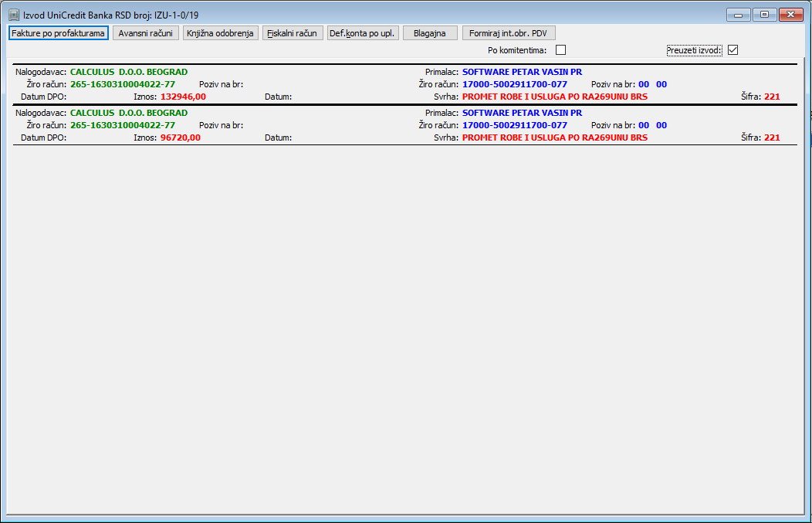Click Svrha PROMET ROBE text in the 132946,00 entry

click(x=555, y=97)
